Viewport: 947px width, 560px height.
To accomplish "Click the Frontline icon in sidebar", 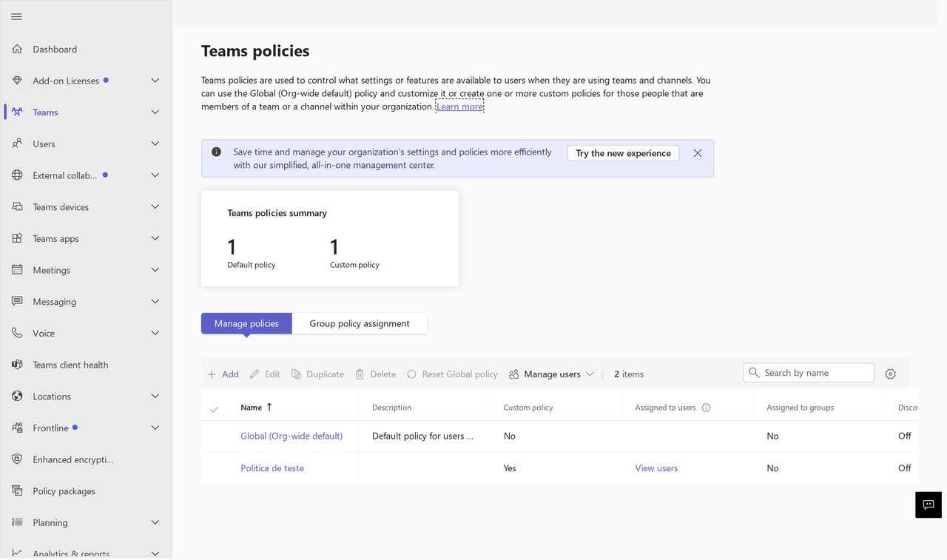I will [x=17, y=428].
